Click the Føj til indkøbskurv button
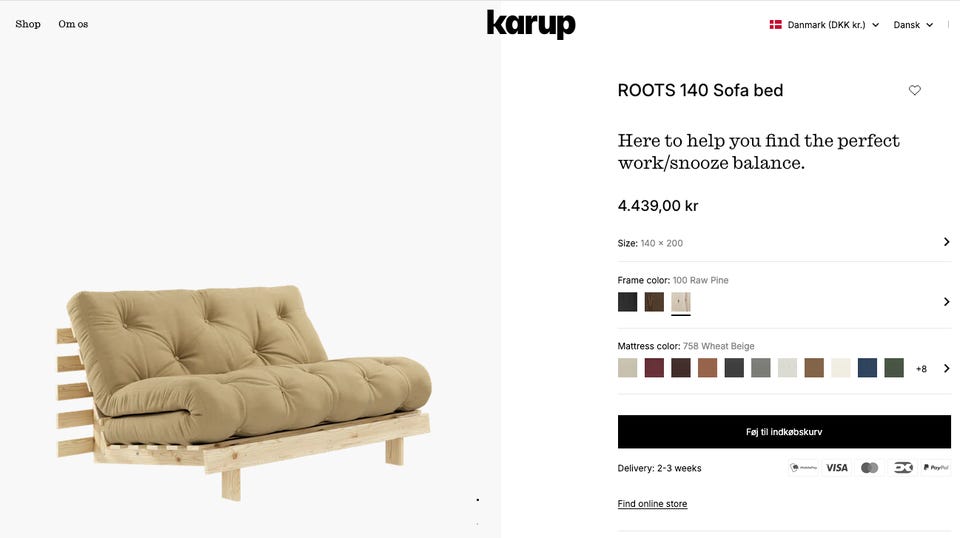This screenshot has height=538, width=960. coord(784,432)
